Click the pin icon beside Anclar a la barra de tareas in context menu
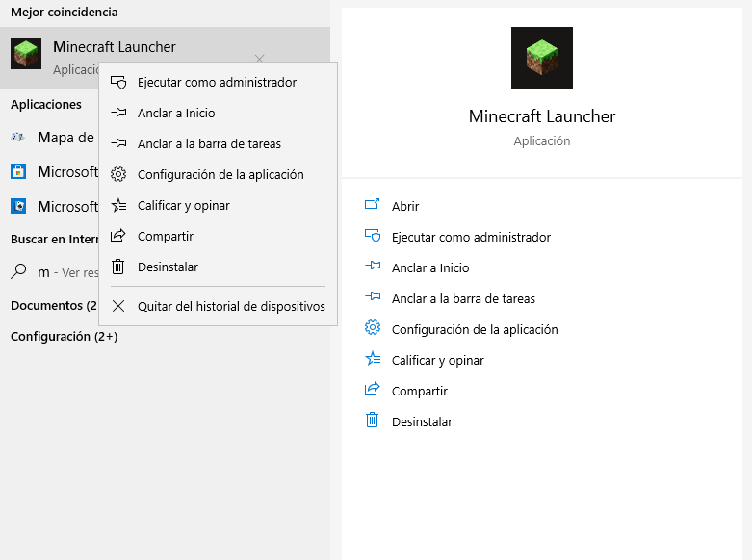This screenshot has height=560, width=752. click(118, 143)
